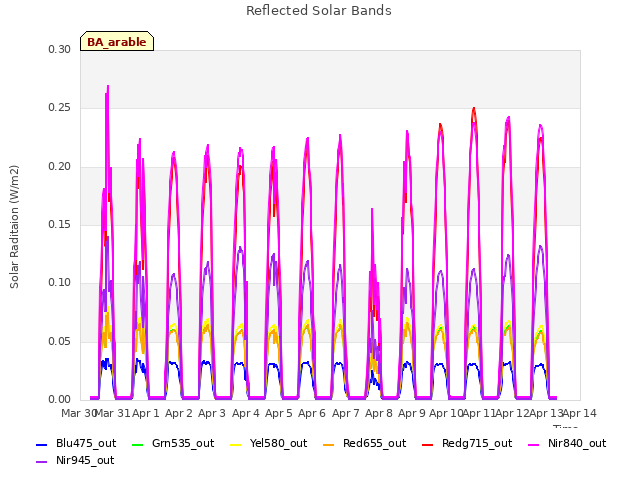
Task: Click the Apr 1 x-axis date label
Action: [146, 413]
